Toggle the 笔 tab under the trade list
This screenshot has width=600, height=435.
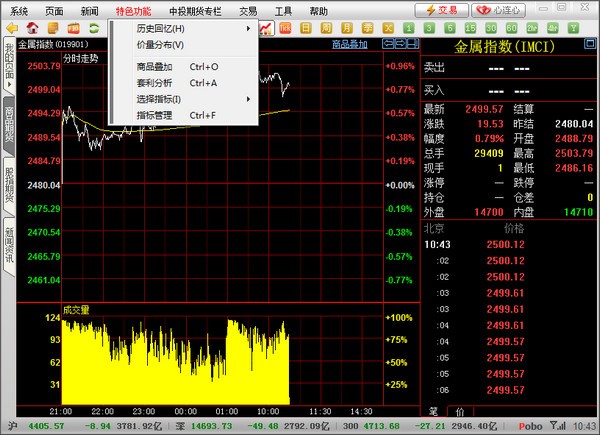[x=434, y=411]
